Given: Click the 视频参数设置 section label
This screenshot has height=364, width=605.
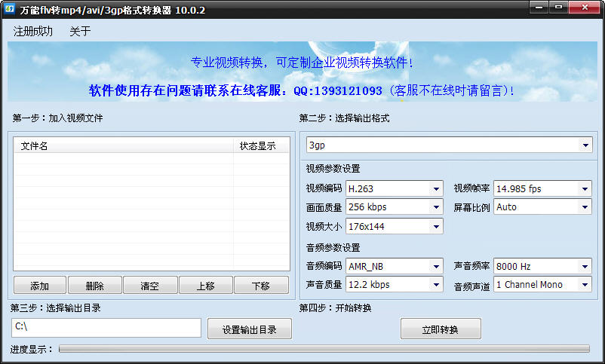Looking at the screenshot, I should [x=333, y=169].
